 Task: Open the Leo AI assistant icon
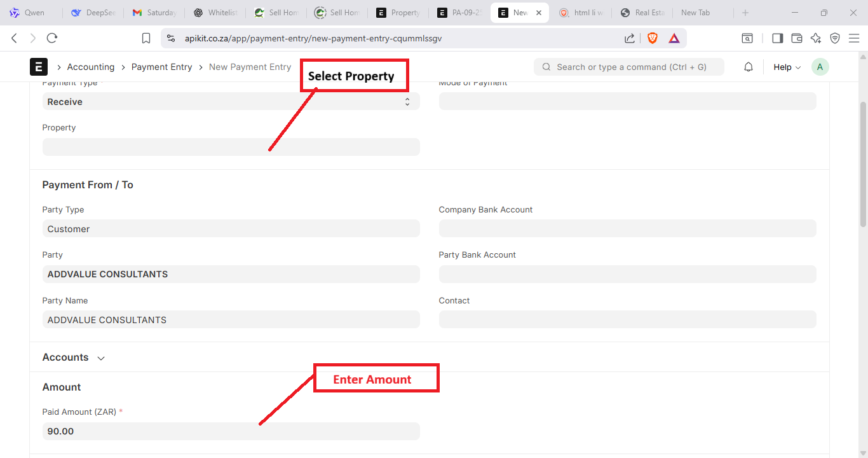[x=816, y=38]
